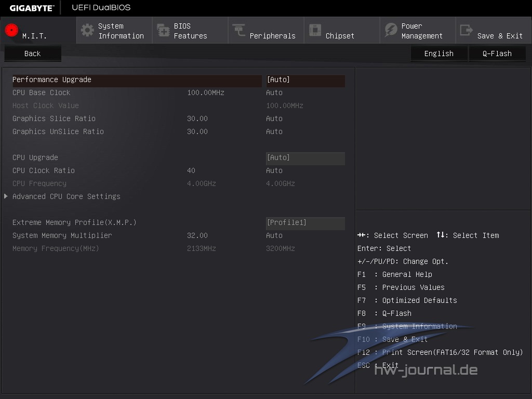
Task: Click the Memory Frequency(MHz) label
Action: (56, 248)
